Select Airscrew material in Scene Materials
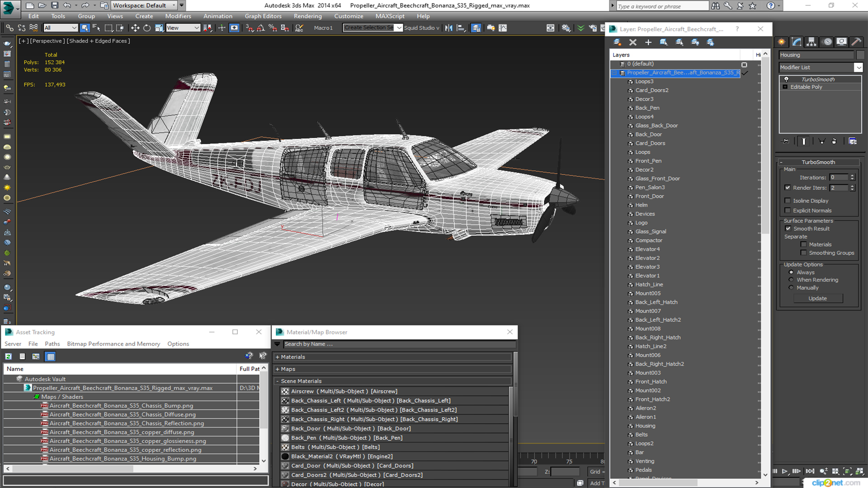The height and width of the screenshot is (488, 868). (344, 391)
